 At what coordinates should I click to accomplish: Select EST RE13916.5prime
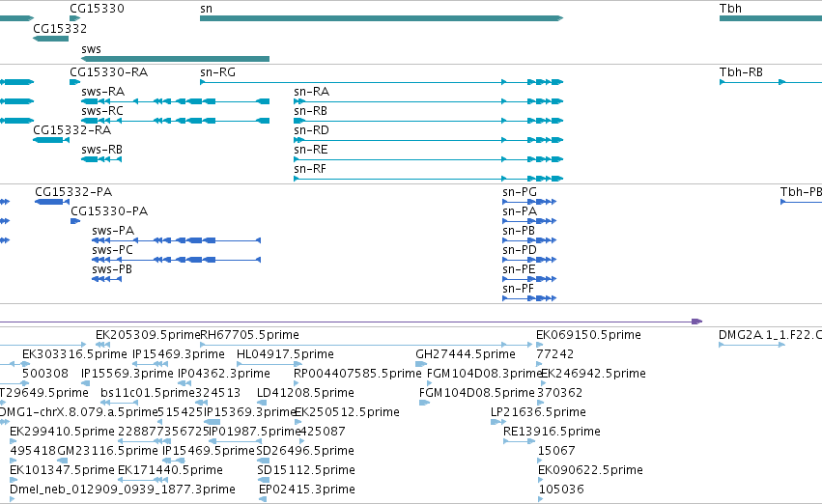[519, 441]
